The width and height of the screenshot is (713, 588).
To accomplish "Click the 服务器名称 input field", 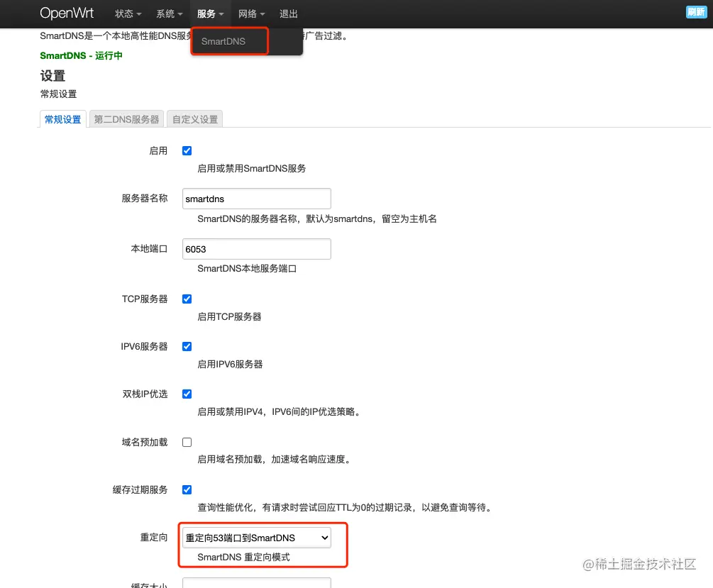I will click(x=256, y=199).
